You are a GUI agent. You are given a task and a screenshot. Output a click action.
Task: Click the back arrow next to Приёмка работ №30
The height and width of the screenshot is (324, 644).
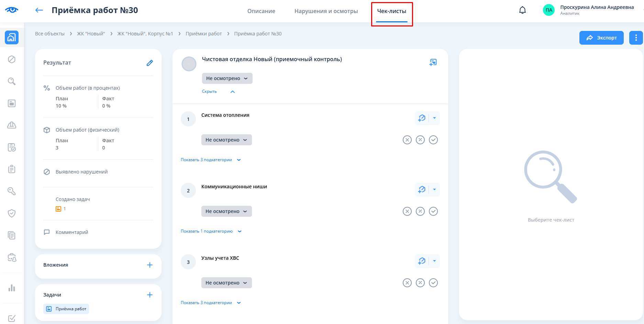(x=39, y=10)
